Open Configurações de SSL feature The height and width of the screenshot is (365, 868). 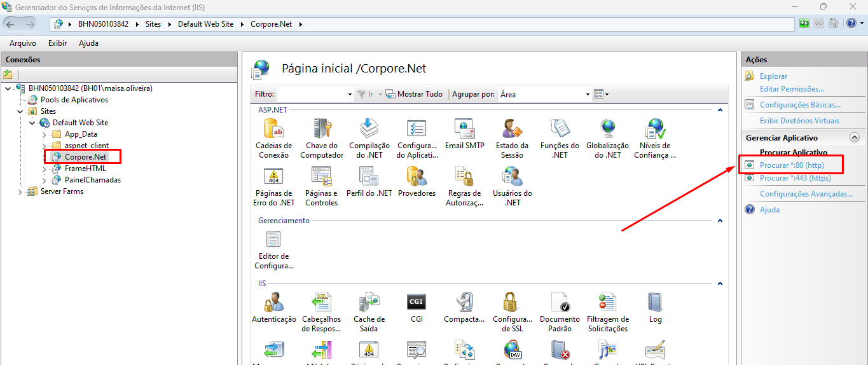click(513, 312)
